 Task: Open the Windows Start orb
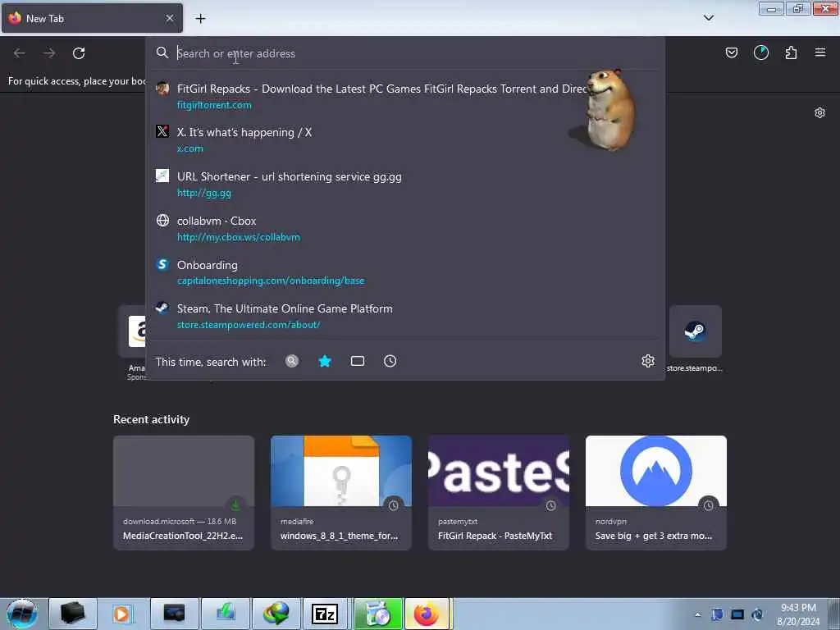pos(22,614)
